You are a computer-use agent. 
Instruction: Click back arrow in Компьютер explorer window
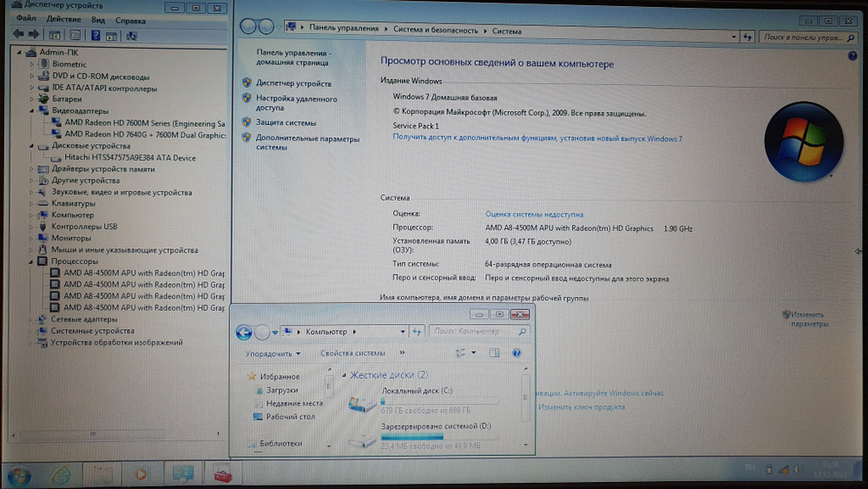coord(244,332)
